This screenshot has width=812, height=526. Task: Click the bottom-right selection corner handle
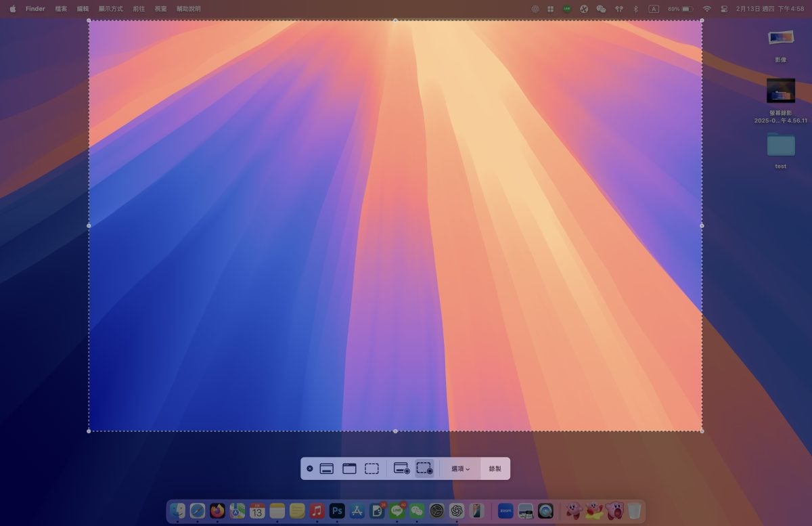pyautogui.click(x=702, y=431)
